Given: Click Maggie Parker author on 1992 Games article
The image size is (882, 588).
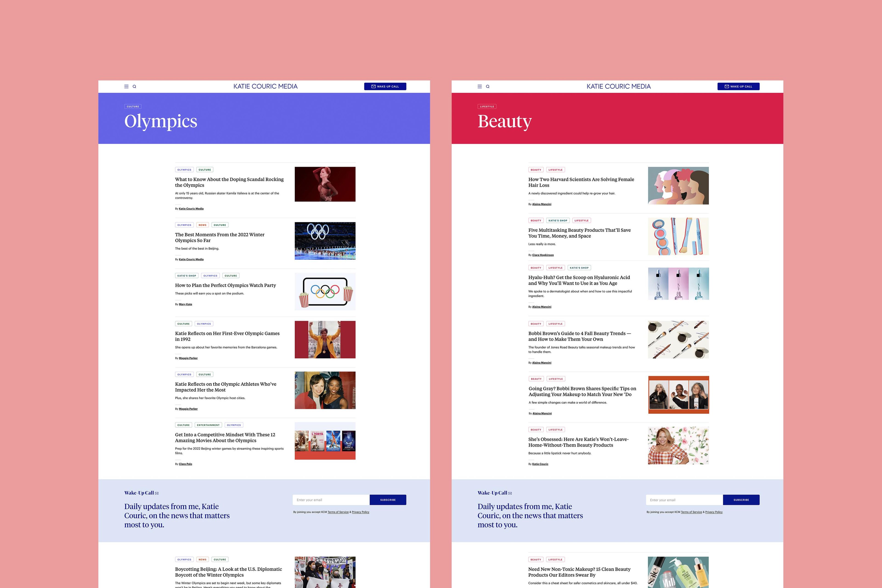Looking at the screenshot, I should [188, 358].
